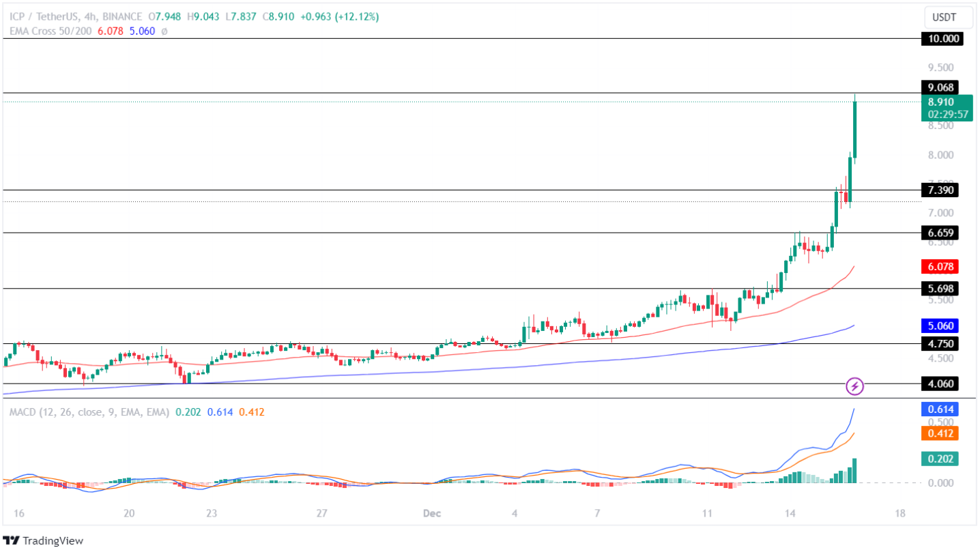The width and height of the screenshot is (980, 548).
Task: Click the 16 date label on time axis
Action: click(18, 514)
